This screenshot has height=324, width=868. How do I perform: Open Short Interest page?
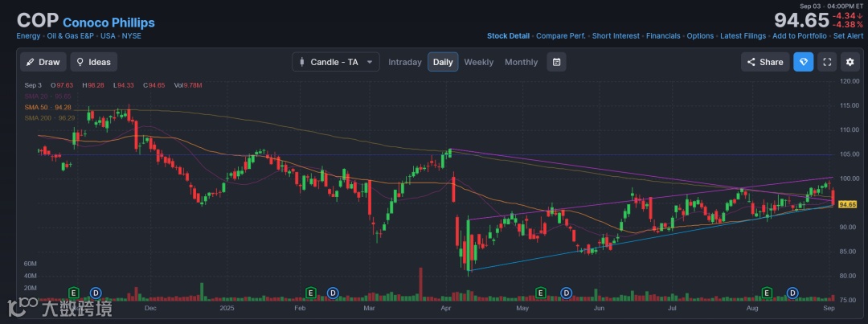point(616,36)
